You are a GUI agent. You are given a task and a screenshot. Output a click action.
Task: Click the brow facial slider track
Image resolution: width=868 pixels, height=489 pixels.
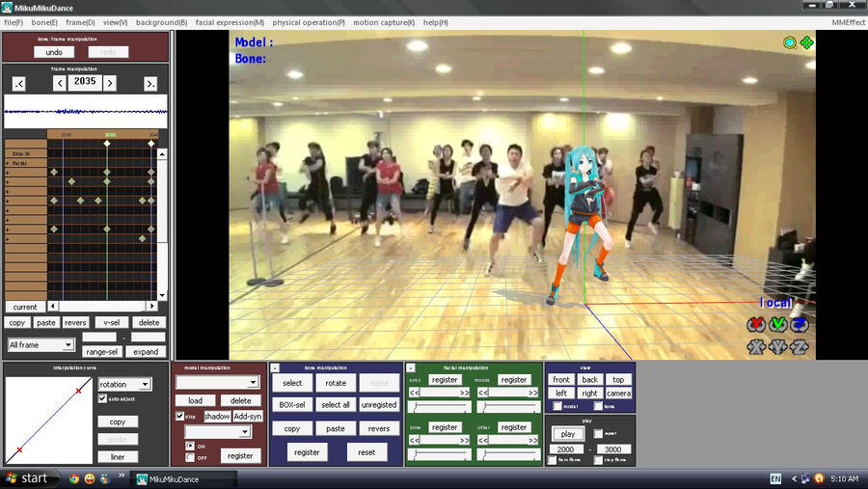[x=440, y=454]
